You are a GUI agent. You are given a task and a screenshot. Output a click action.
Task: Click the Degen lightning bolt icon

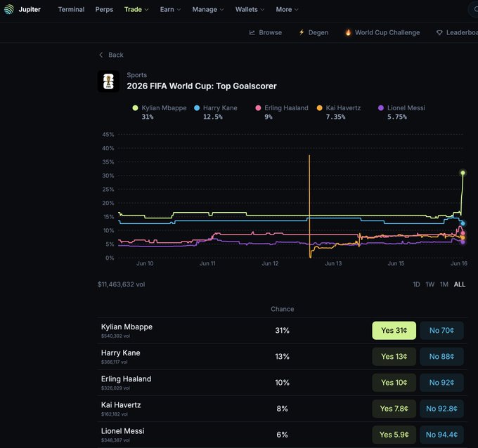[302, 32]
